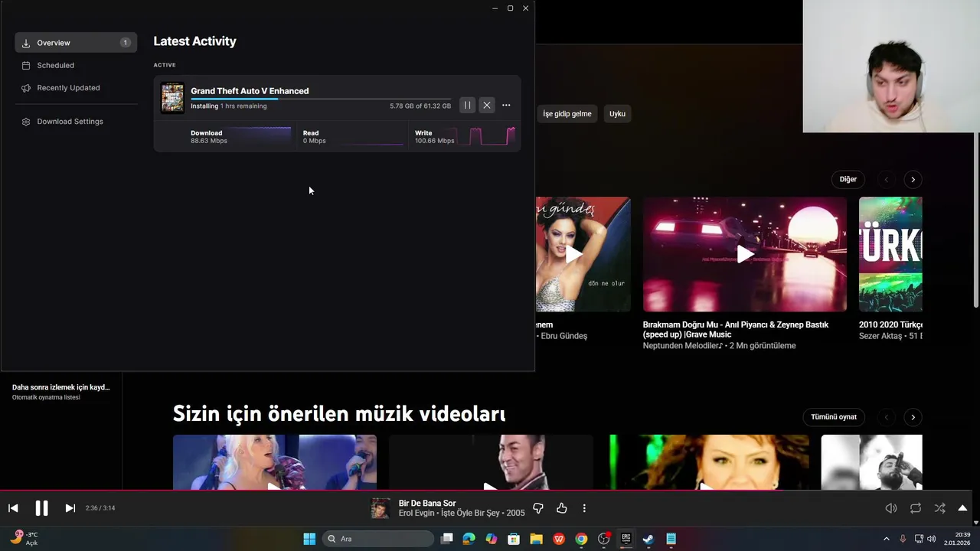Click the Grand Theft Auto V cover thumbnail
The width and height of the screenshot is (980, 551).
tap(172, 98)
